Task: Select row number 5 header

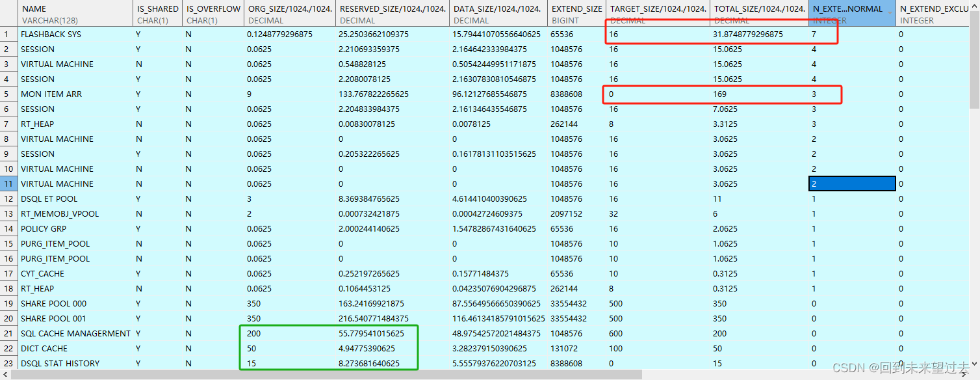Action: 9,94
